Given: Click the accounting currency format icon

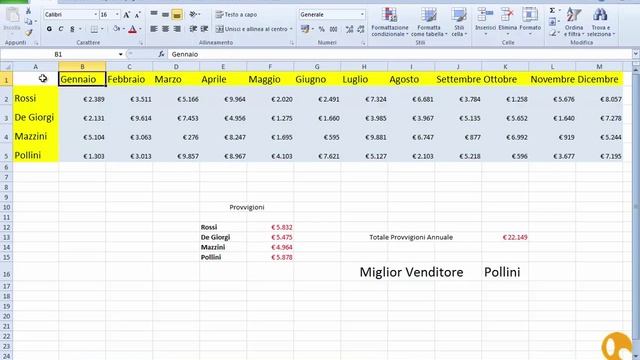Looking at the screenshot, I should pyautogui.click(x=304, y=29).
